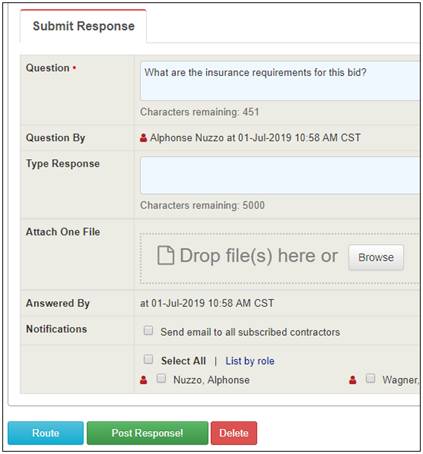This screenshot has height=454, width=423.
Task: Enable Send email to all subscribed contractors
Action: [148, 330]
